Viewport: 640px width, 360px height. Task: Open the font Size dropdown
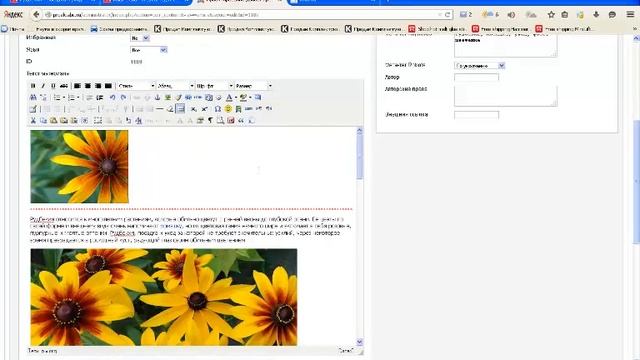253,86
